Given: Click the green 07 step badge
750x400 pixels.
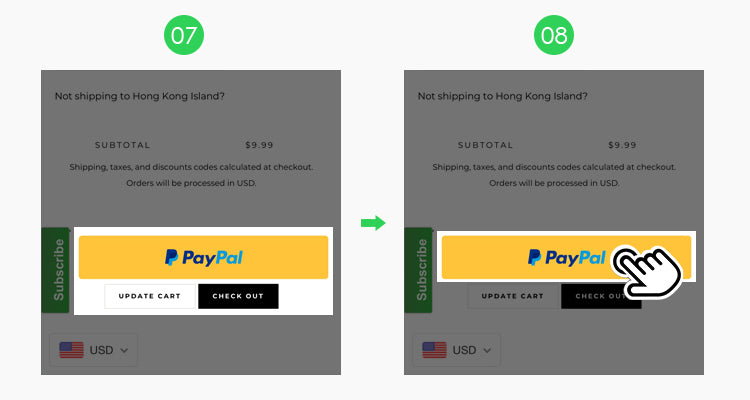Looking at the screenshot, I should (x=184, y=35).
